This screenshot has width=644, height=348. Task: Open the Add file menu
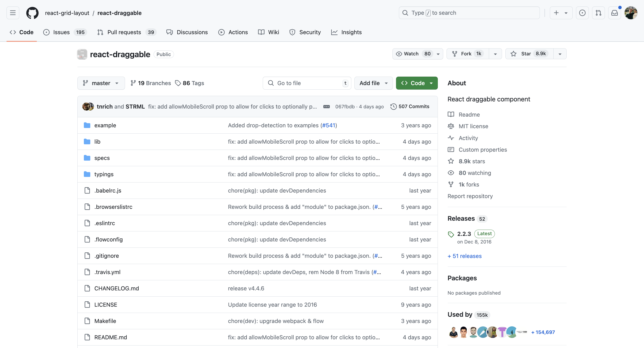pyautogui.click(x=373, y=83)
